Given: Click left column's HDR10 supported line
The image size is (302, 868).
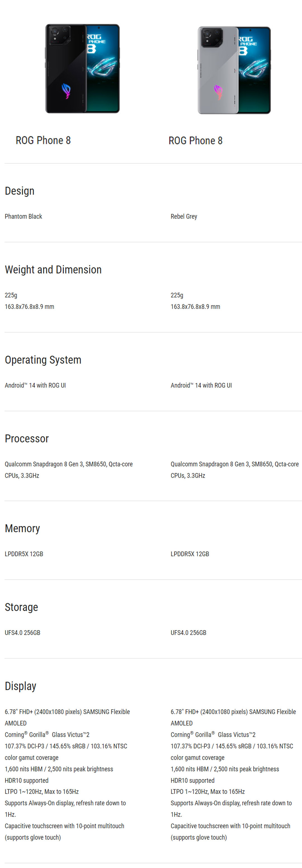Looking at the screenshot, I should pyautogui.click(x=27, y=780).
